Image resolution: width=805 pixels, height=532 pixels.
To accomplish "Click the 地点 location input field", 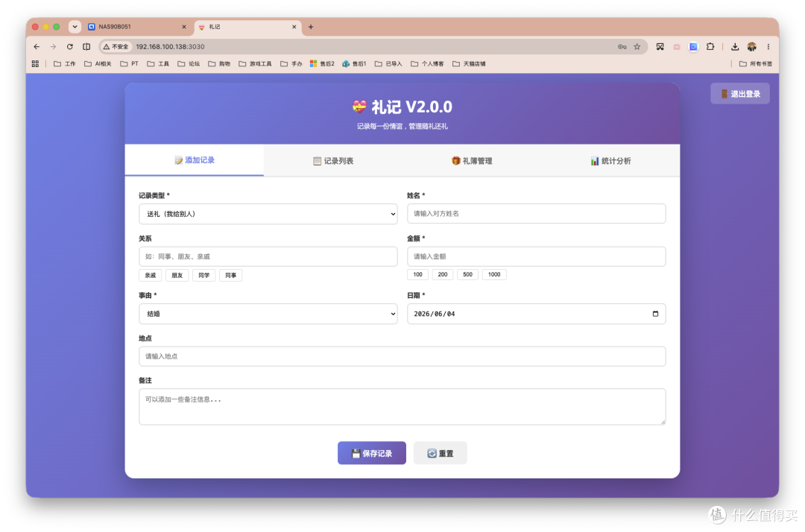I will tap(402, 356).
